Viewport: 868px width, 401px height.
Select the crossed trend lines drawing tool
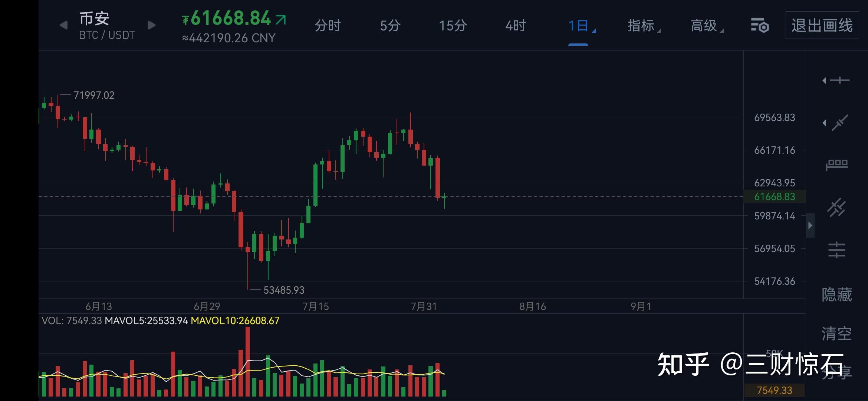pos(837,207)
